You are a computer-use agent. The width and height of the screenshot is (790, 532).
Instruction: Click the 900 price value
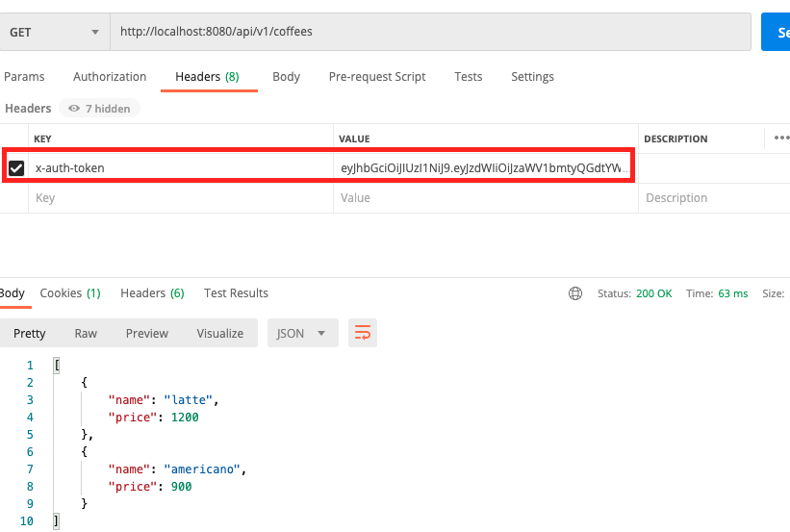pos(181,487)
